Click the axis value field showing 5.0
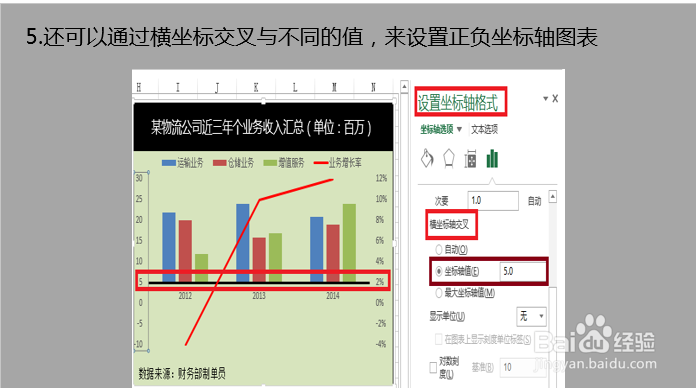 [x=523, y=271]
